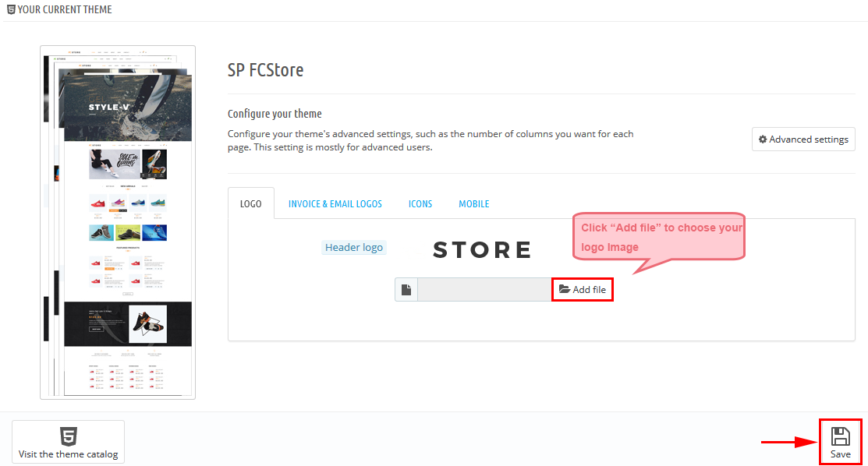Click the STORE header logo image
Screen dimensions: 868x466
coord(482,249)
